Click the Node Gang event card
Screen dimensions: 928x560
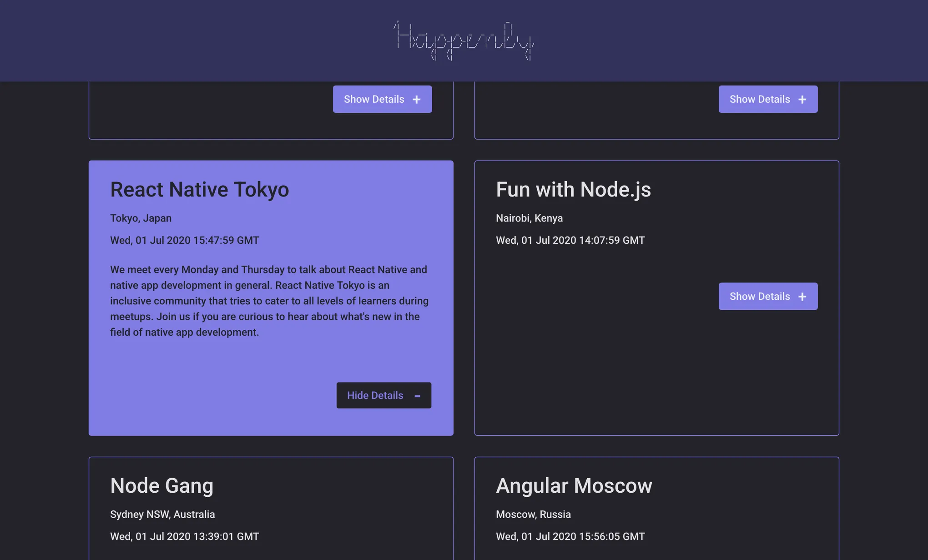tap(271, 505)
